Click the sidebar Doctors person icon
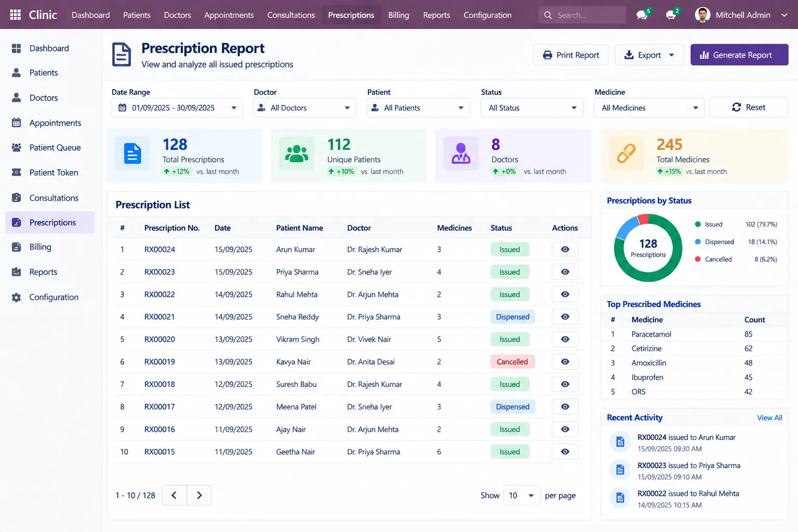The width and height of the screenshot is (798, 532). coord(17,98)
